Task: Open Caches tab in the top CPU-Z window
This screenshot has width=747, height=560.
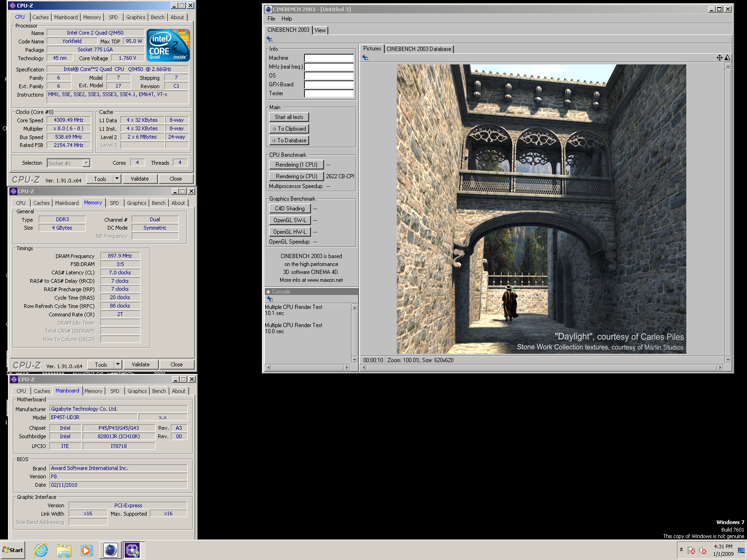Action: (41, 17)
